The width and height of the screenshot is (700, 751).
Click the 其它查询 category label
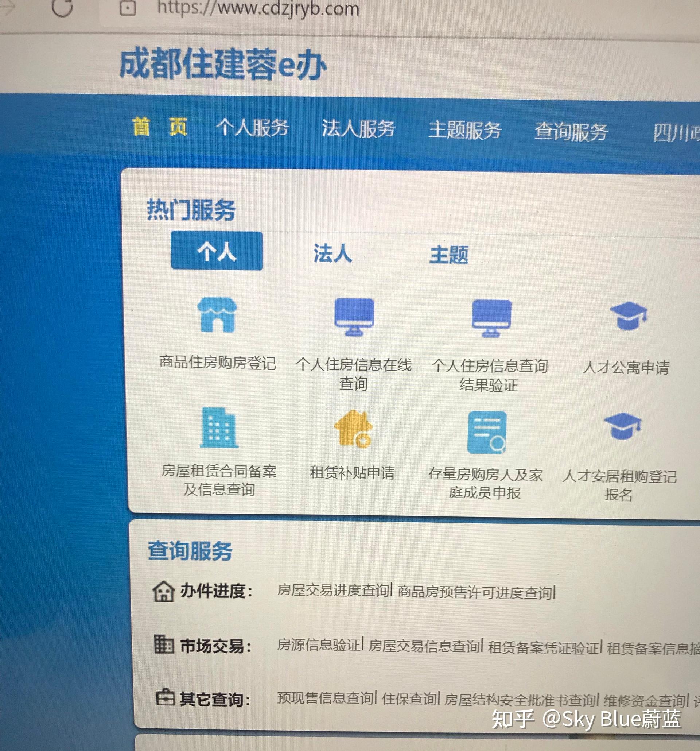215,699
